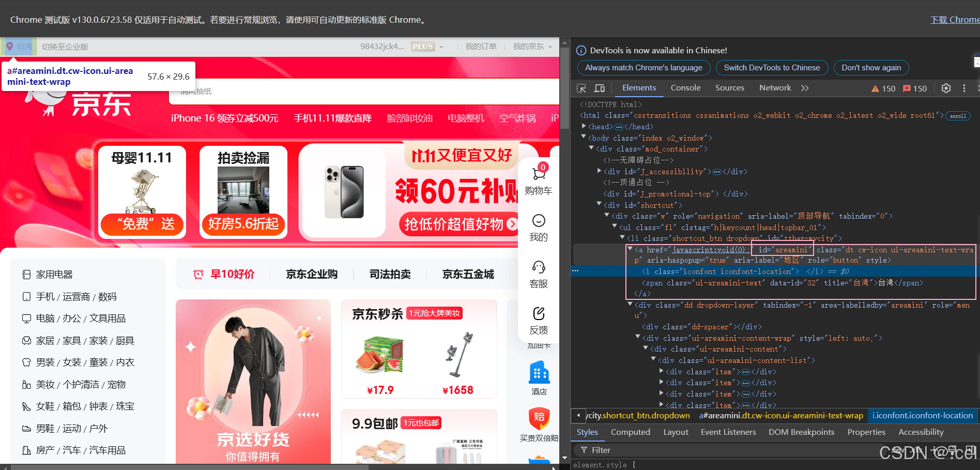Expand the div J_accessibility node
980x470 pixels.
coord(600,171)
